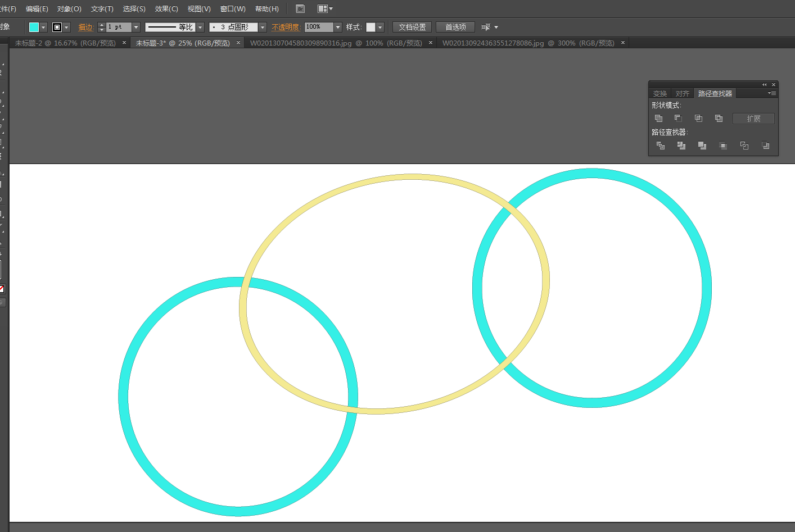The width and height of the screenshot is (795, 532).
Task: Click the Trim pathfinder icon
Action: pyautogui.click(x=681, y=145)
